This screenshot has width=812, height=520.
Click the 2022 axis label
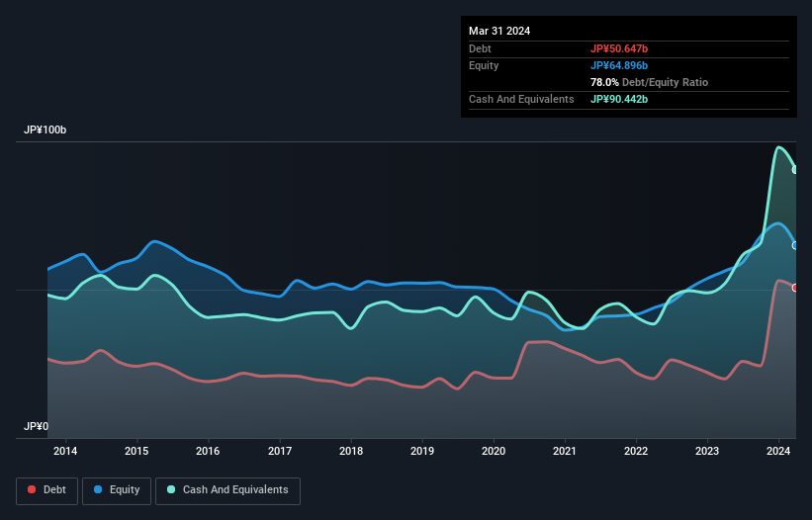(x=636, y=451)
